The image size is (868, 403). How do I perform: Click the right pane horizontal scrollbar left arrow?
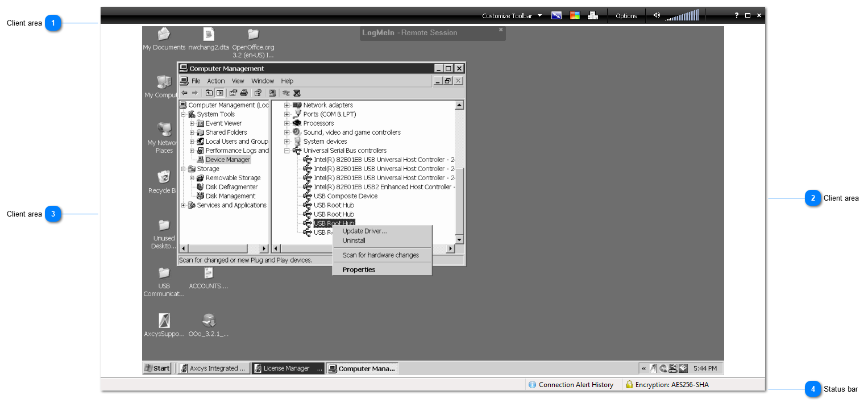tap(276, 249)
